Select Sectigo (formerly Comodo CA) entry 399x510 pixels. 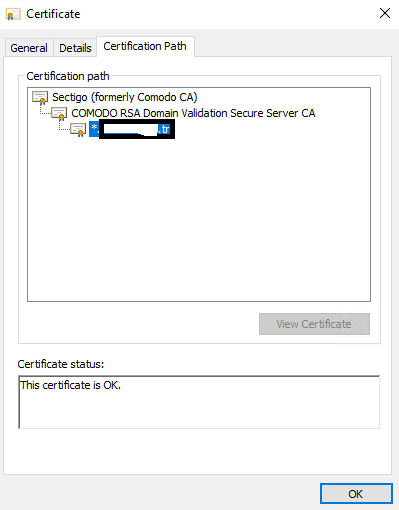(125, 97)
